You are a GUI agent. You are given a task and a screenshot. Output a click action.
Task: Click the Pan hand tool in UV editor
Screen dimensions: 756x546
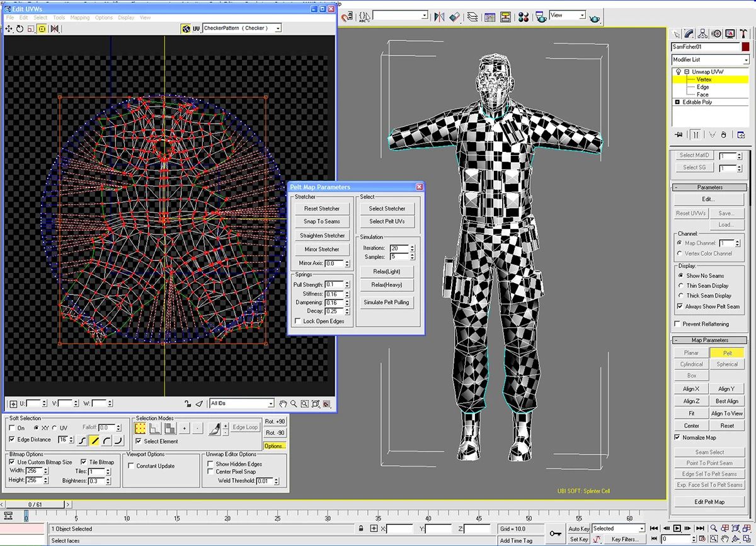283,404
